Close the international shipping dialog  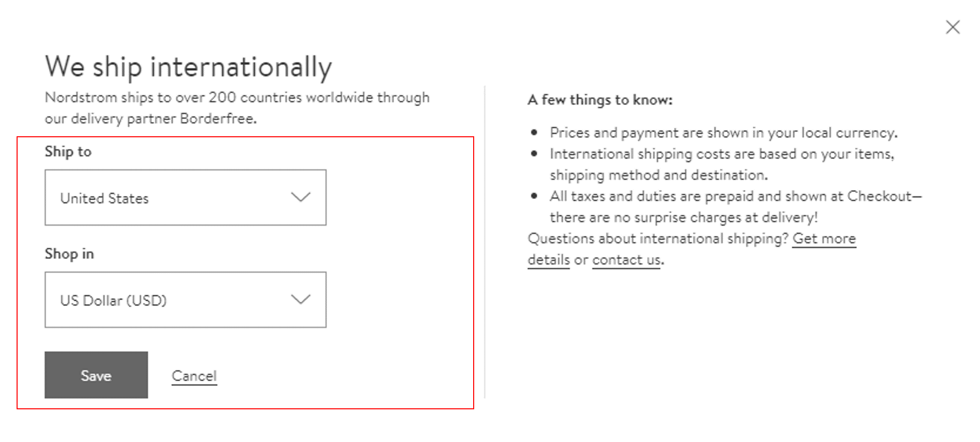click(x=952, y=27)
